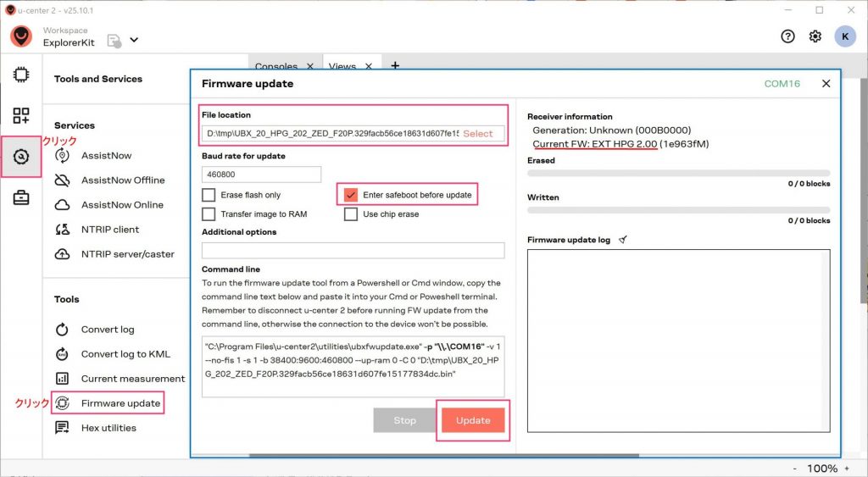Close the Firmware update dialog
This screenshot has height=477, width=868.
tap(826, 84)
